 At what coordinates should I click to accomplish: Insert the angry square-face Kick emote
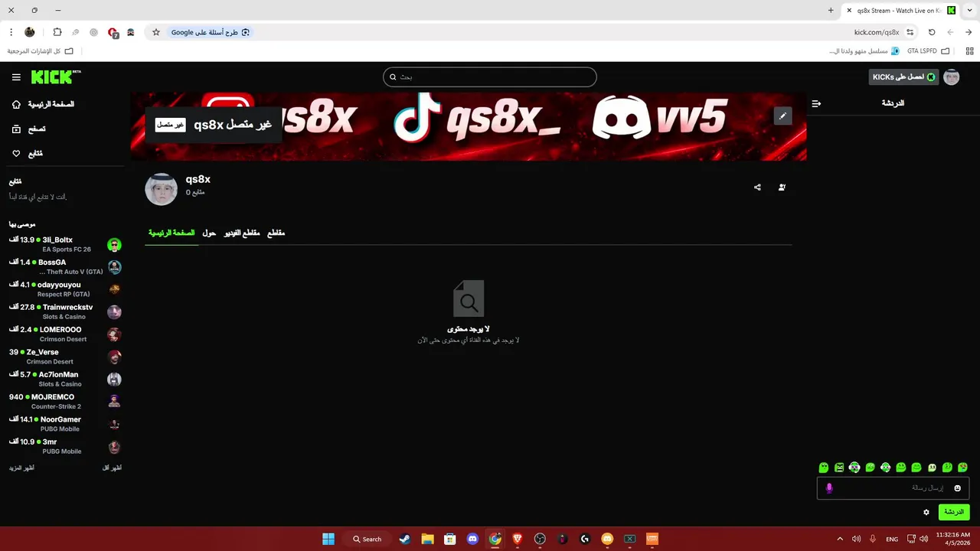pyautogui.click(x=839, y=468)
